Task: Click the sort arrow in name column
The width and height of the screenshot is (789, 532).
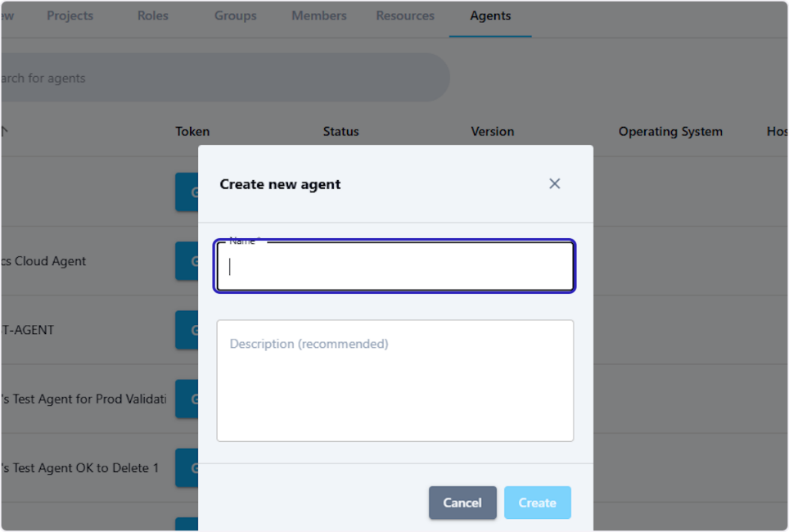Action: click(x=5, y=132)
